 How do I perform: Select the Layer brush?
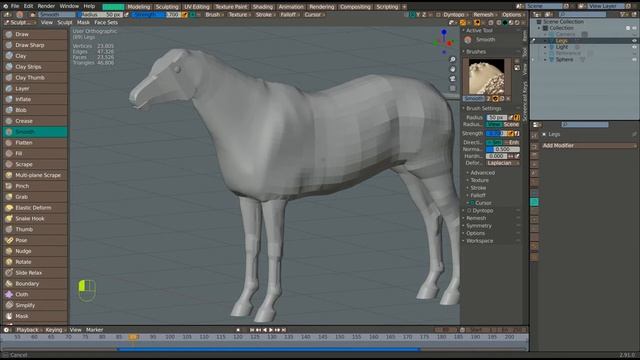[35, 89]
